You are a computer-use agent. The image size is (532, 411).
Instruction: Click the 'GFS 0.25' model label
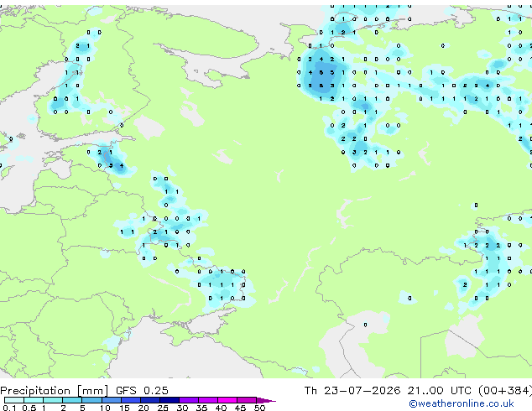coord(142,391)
